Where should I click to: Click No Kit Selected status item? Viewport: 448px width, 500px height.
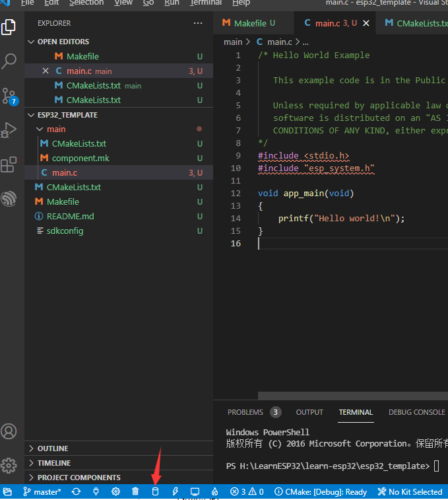pos(410,491)
